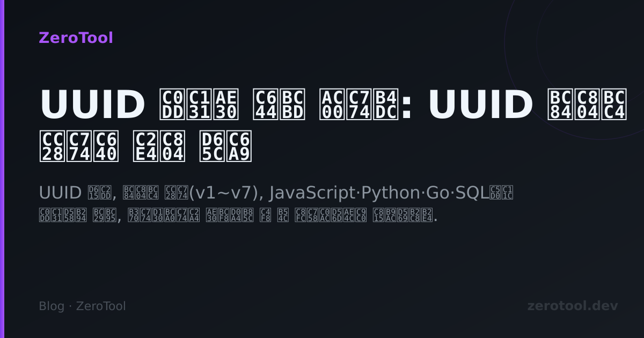Click the zerotool.dev domain text

point(573,306)
